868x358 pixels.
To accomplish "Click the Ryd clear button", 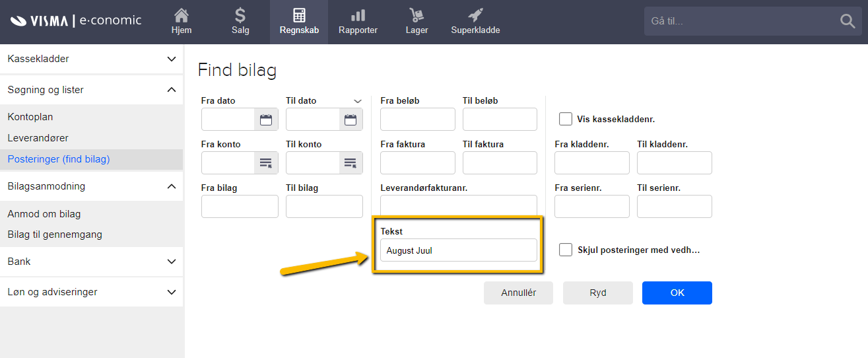I will coord(597,293).
